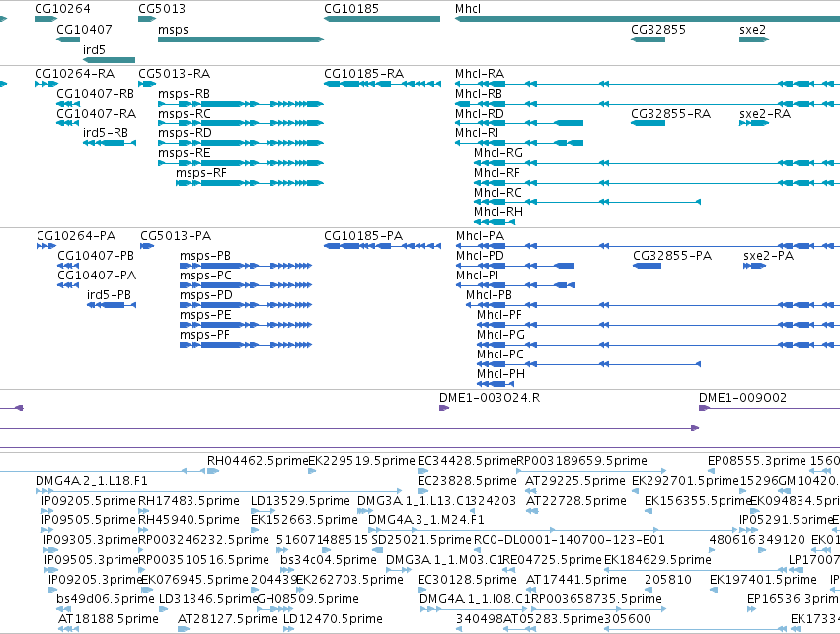Viewport: 840px width, 634px height.
Task: Click the CG10407 gene label
Action: tap(84, 29)
